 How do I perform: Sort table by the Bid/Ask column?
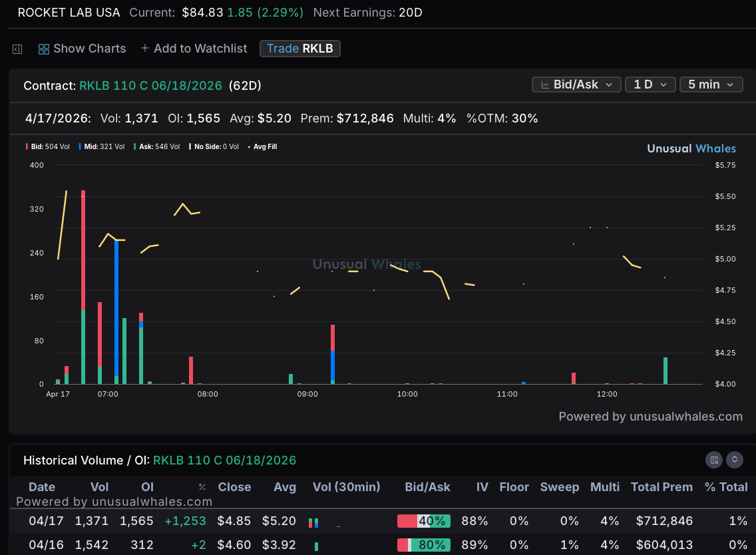click(427, 487)
